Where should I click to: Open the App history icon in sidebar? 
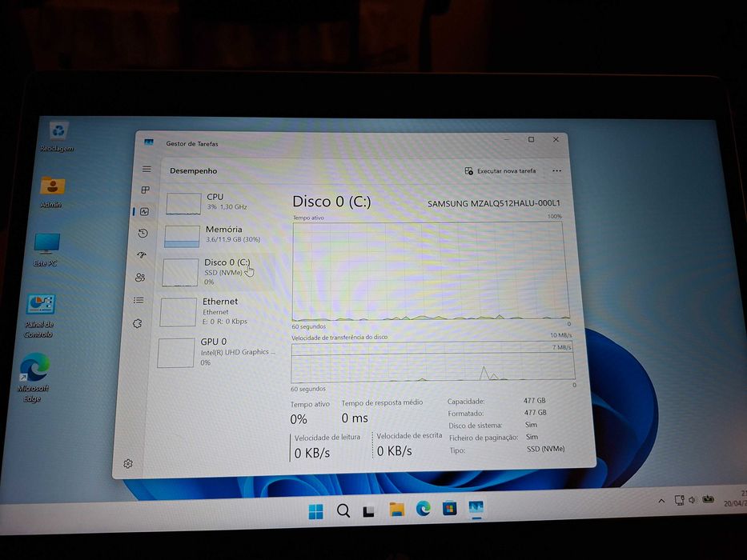coord(143,234)
